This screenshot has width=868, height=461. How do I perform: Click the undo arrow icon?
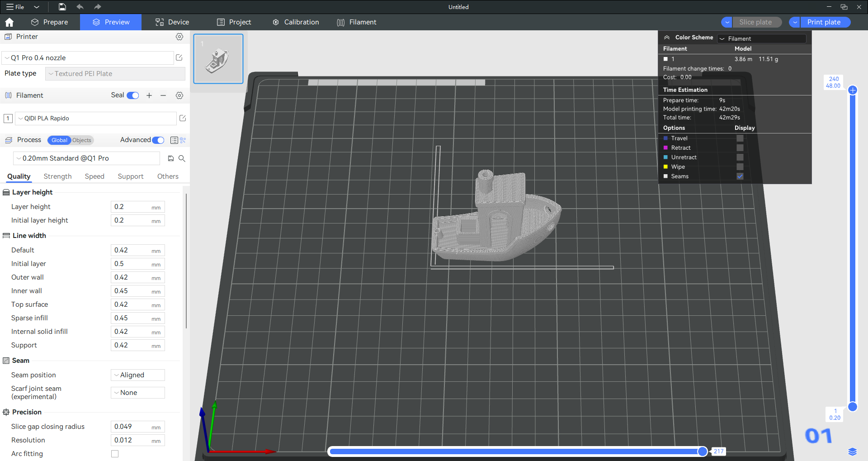tap(80, 7)
